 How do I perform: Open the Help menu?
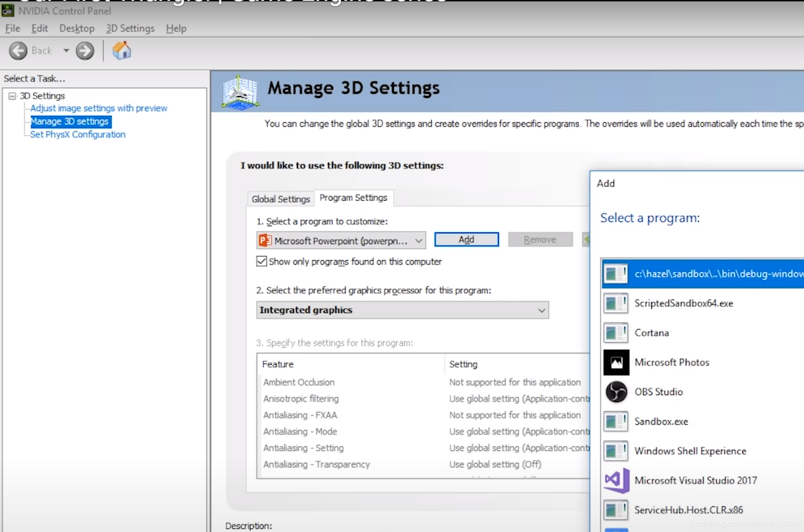(x=176, y=29)
